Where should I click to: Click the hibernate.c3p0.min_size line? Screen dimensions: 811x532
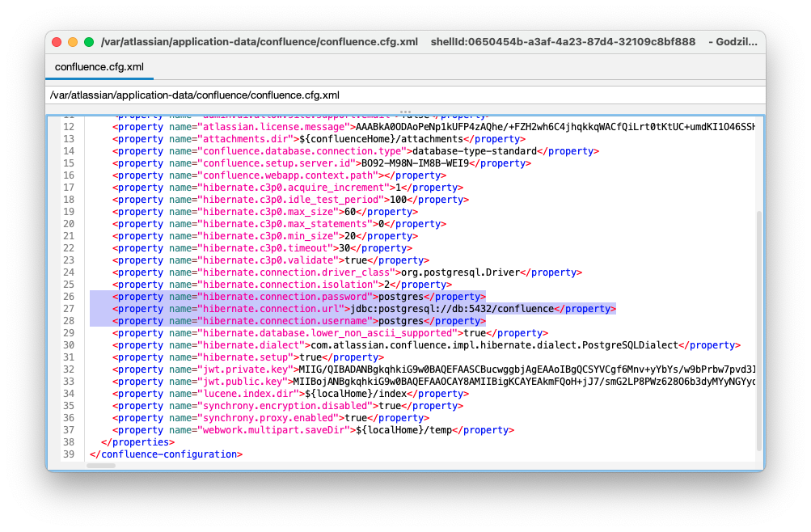(x=265, y=236)
